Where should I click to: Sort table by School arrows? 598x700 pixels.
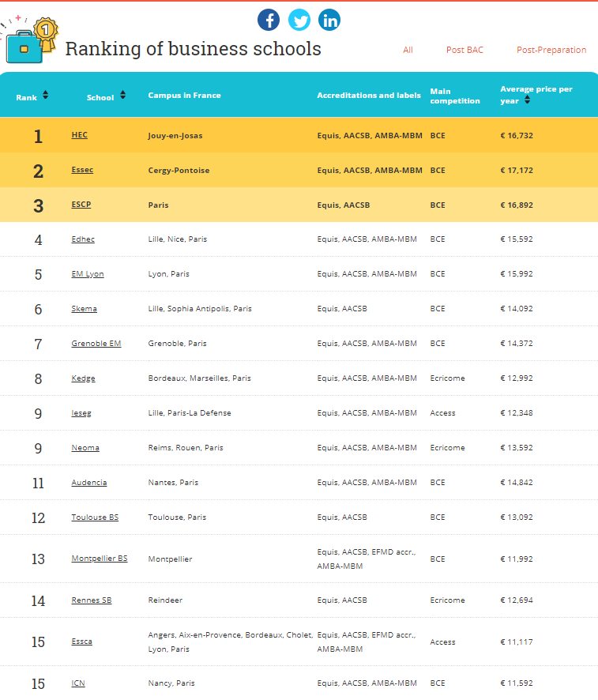coord(122,95)
